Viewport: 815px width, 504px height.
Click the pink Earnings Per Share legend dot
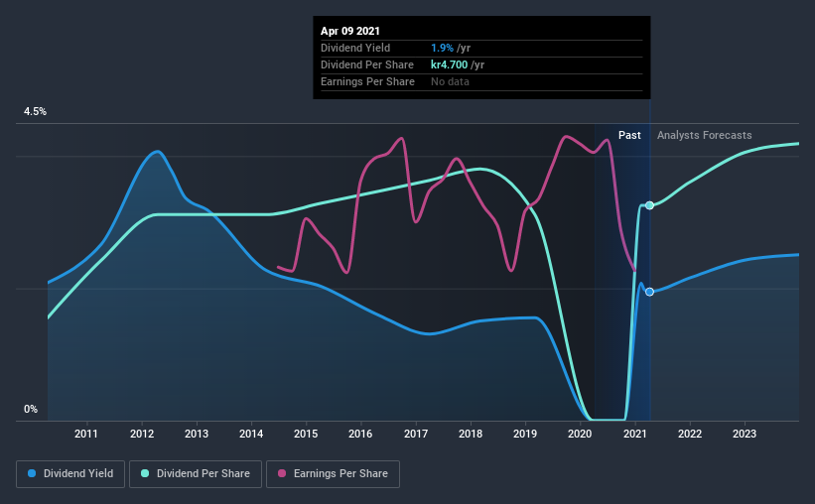282,473
